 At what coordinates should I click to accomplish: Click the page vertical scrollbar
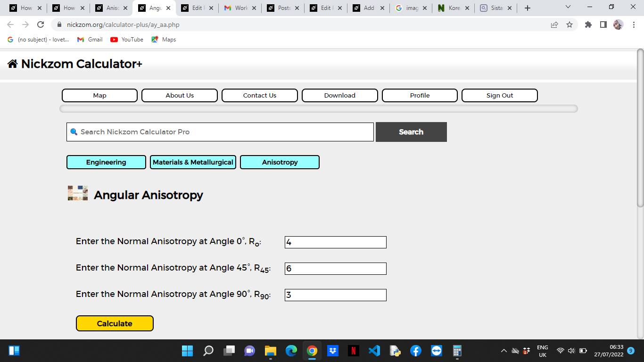(640, 127)
